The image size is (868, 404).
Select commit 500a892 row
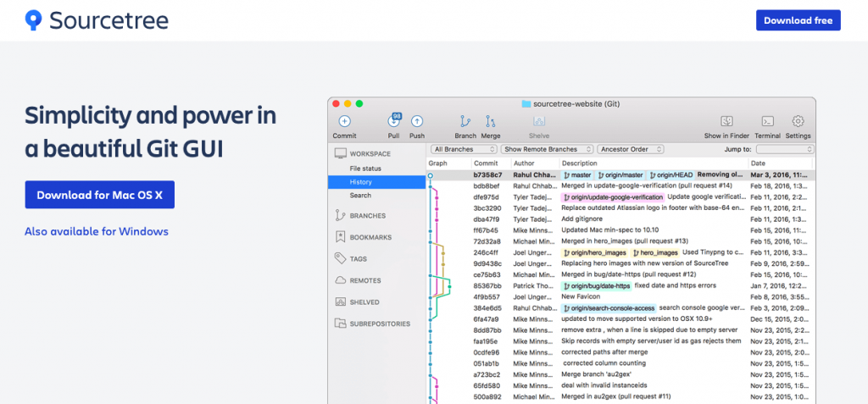(x=620, y=396)
